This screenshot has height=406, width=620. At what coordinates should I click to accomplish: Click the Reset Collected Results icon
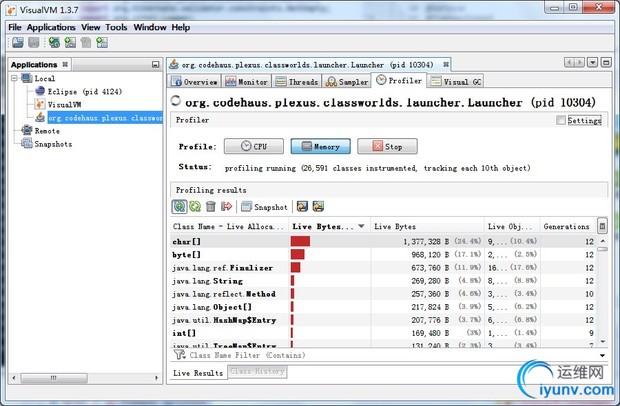click(x=227, y=206)
